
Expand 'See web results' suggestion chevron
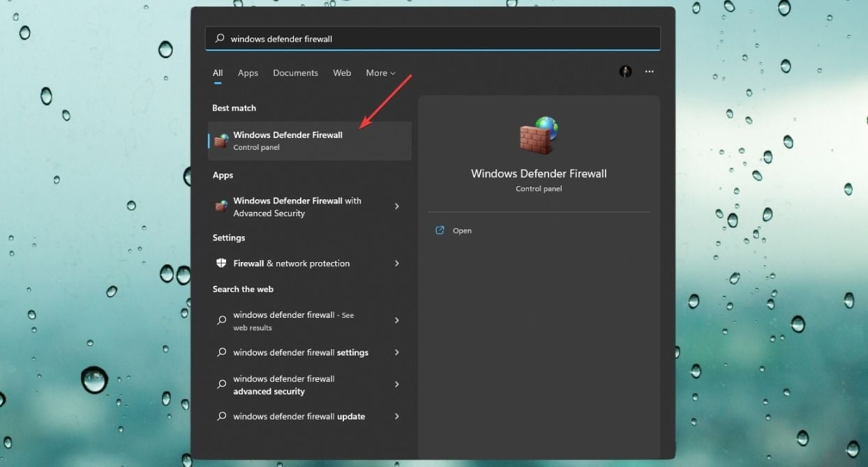tap(397, 321)
